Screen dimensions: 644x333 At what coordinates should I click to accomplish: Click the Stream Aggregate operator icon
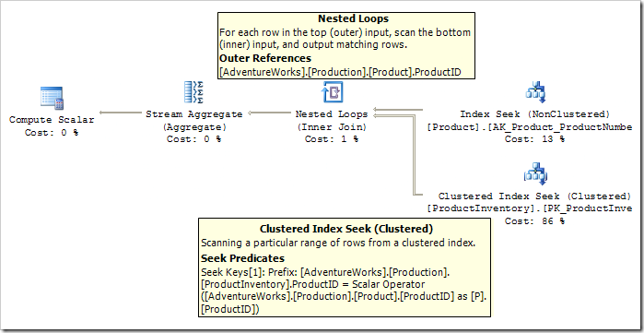pos(193,92)
